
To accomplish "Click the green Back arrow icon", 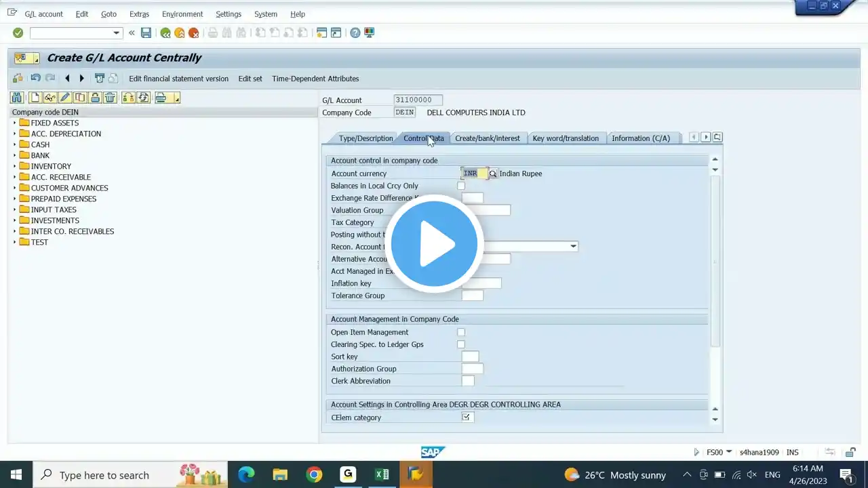I will 165,33.
